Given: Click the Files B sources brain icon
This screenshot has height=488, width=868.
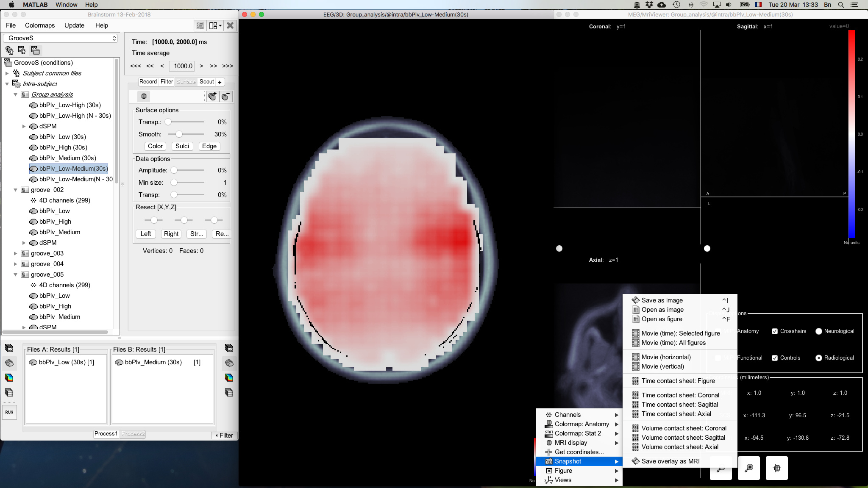Looking at the screenshot, I should coord(229,363).
